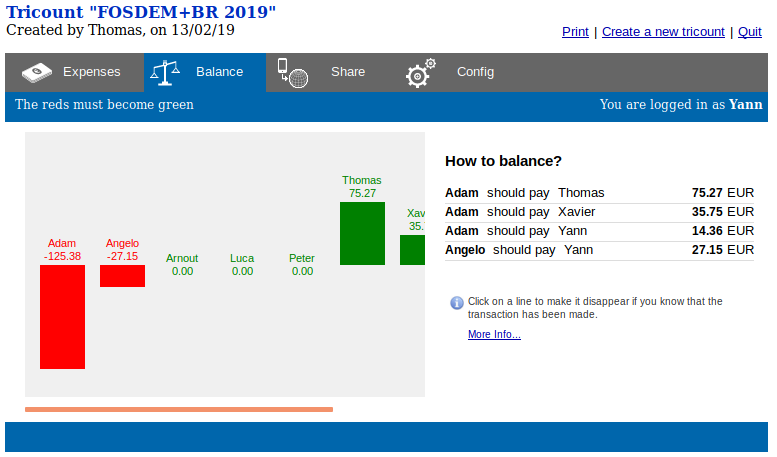Click the logged in as Yann text
This screenshot has height=457, width=777.
click(x=681, y=105)
